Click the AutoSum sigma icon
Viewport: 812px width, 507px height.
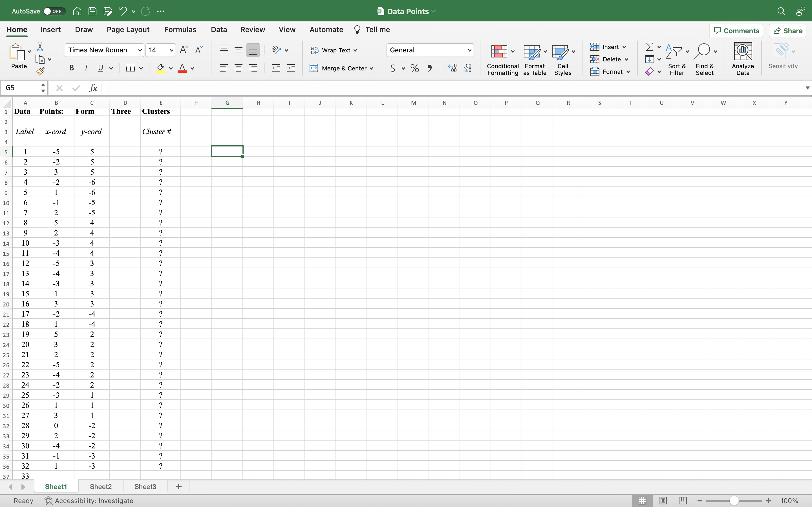pos(649,47)
